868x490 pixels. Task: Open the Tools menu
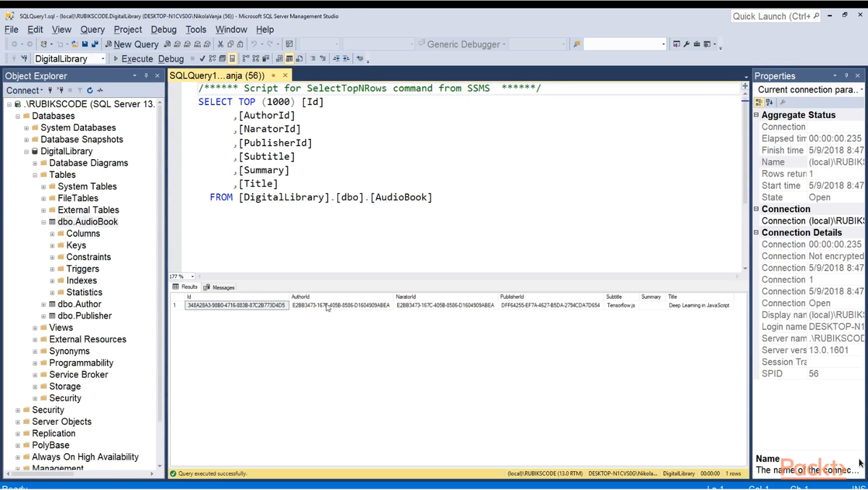(196, 29)
